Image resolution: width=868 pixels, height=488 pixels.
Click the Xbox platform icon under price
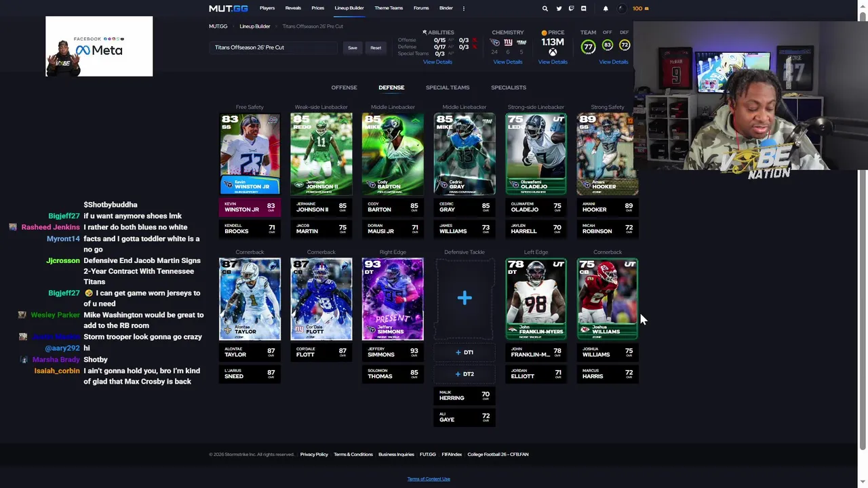pyautogui.click(x=553, y=52)
